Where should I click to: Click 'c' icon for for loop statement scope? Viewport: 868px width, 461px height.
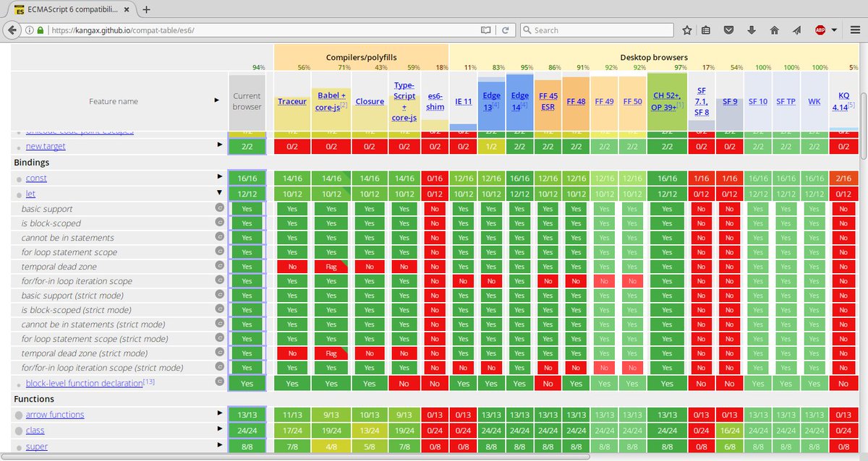click(x=219, y=251)
